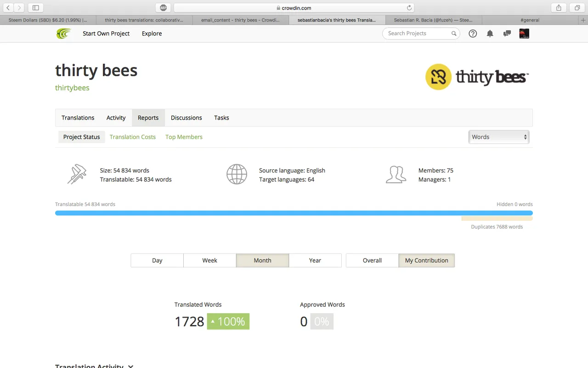Viewport: 588px width, 368px height.
Task: Click the Explore link
Action: pyautogui.click(x=152, y=34)
